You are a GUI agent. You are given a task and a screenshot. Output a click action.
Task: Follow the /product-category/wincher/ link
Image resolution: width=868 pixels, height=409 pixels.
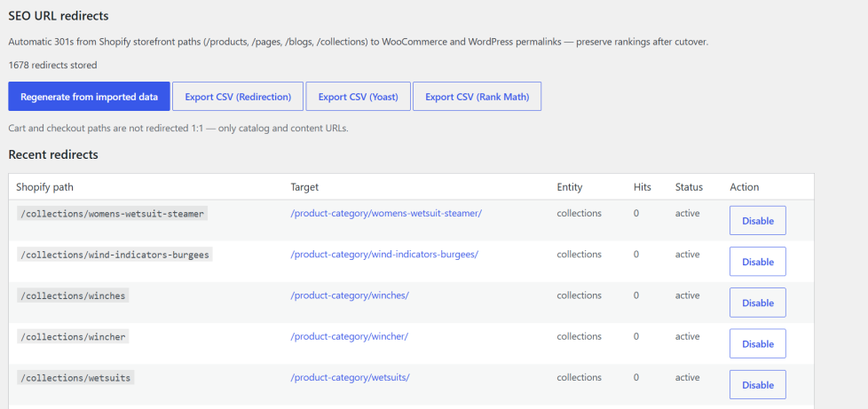click(x=350, y=336)
